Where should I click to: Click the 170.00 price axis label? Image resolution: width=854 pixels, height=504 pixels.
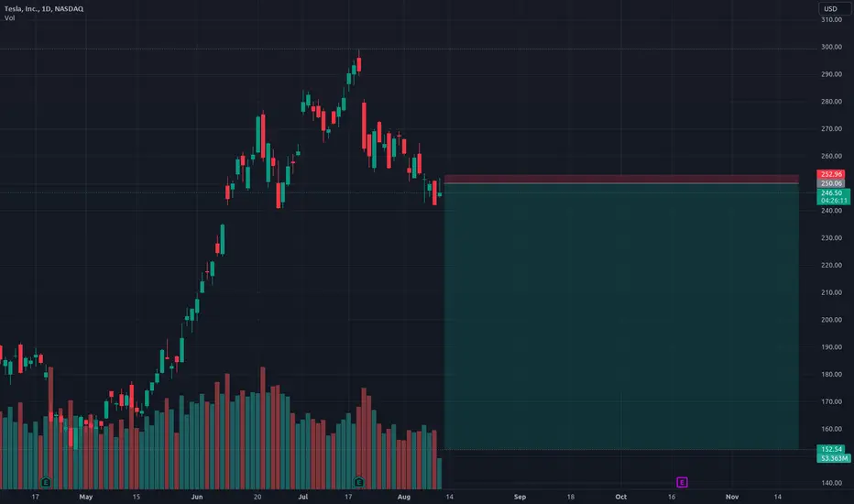coord(832,401)
